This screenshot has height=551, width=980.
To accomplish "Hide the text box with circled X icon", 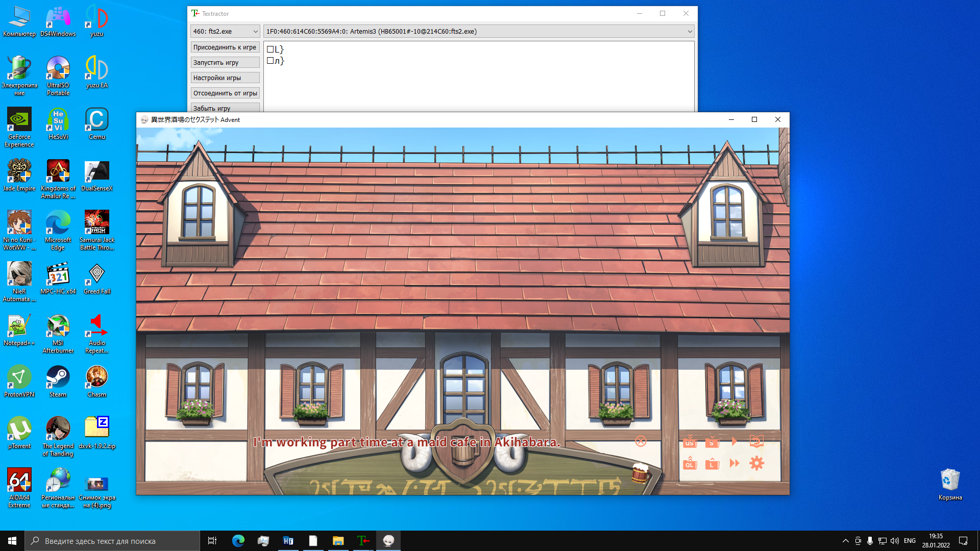I will pos(641,442).
